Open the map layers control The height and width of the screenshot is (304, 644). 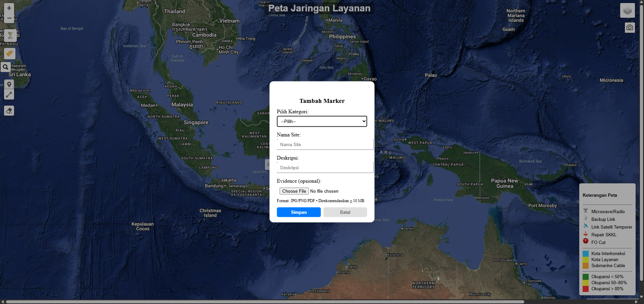627,11
